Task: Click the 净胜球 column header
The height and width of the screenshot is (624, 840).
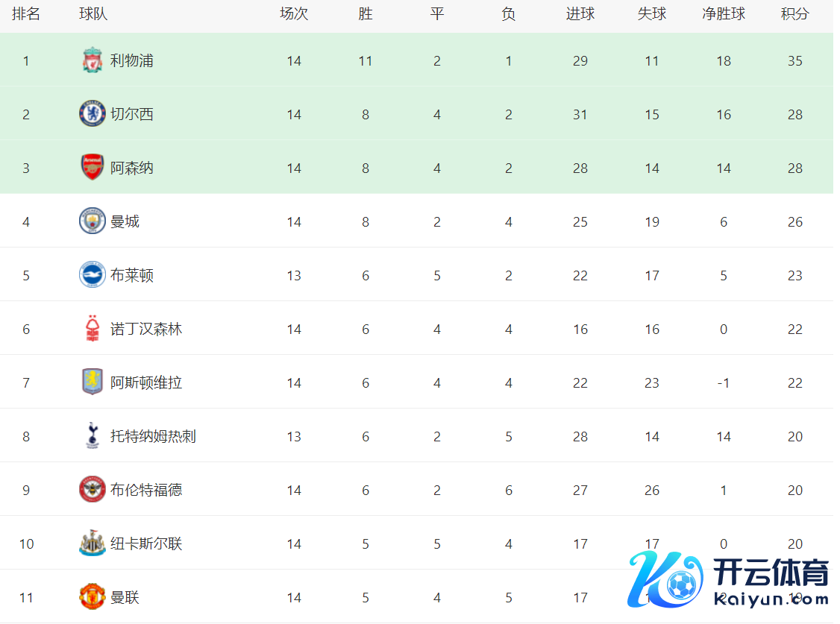Action: point(723,14)
